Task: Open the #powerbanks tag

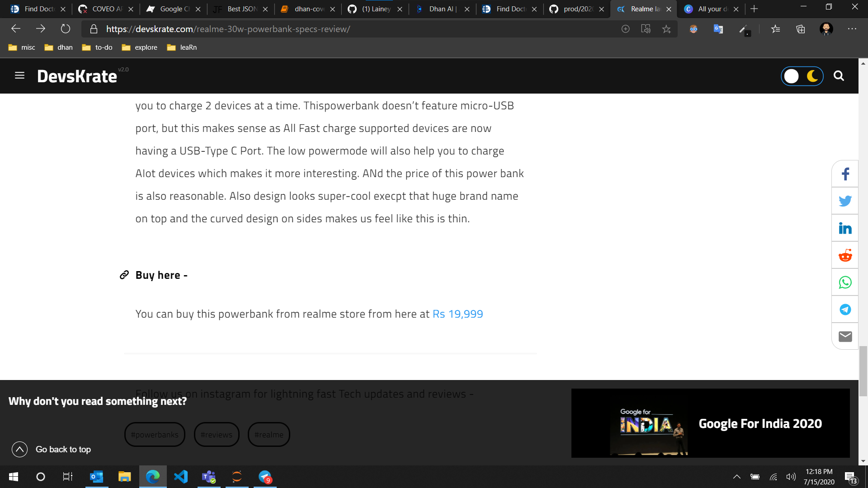Action: tap(155, 435)
